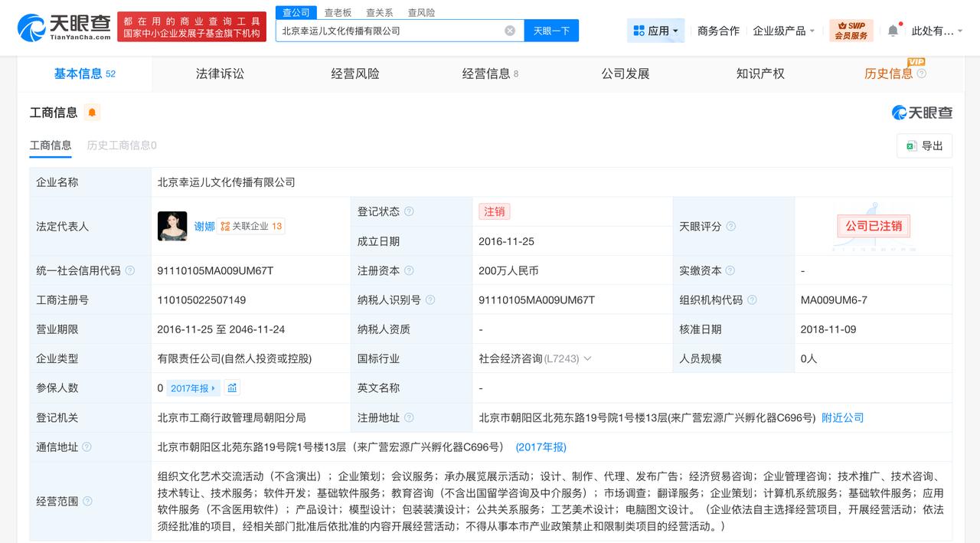Click registration number 110105022507149

(201, 300)
